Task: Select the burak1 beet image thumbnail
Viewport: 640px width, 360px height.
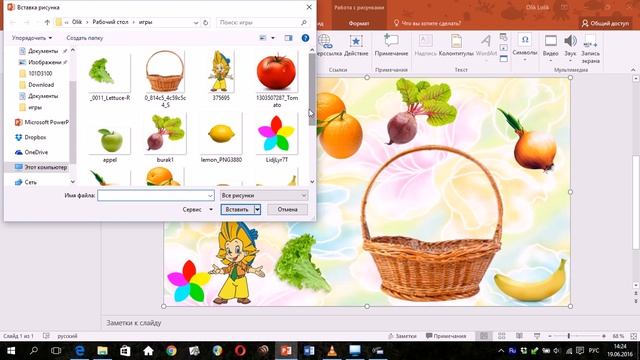Action: 165,138
